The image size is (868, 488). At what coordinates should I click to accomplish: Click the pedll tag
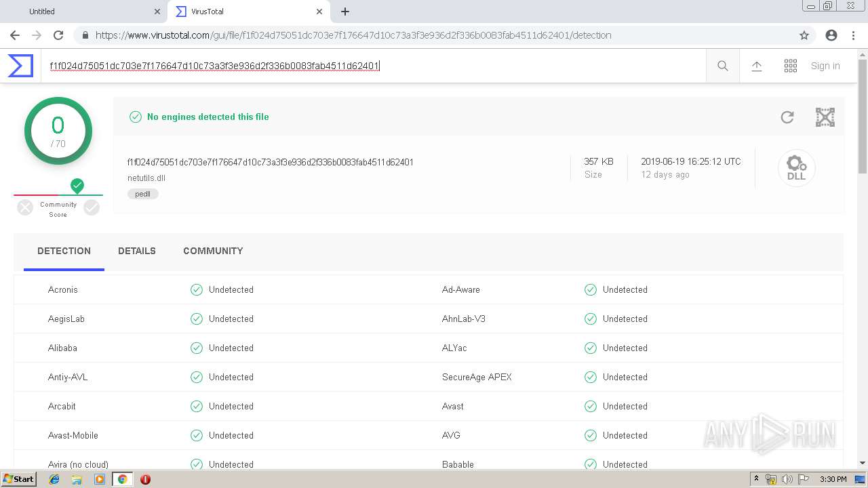click(143, 194)
